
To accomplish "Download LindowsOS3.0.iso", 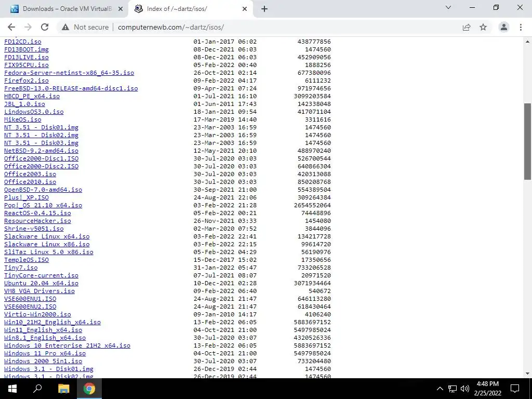I will click(x=34, y=112).
